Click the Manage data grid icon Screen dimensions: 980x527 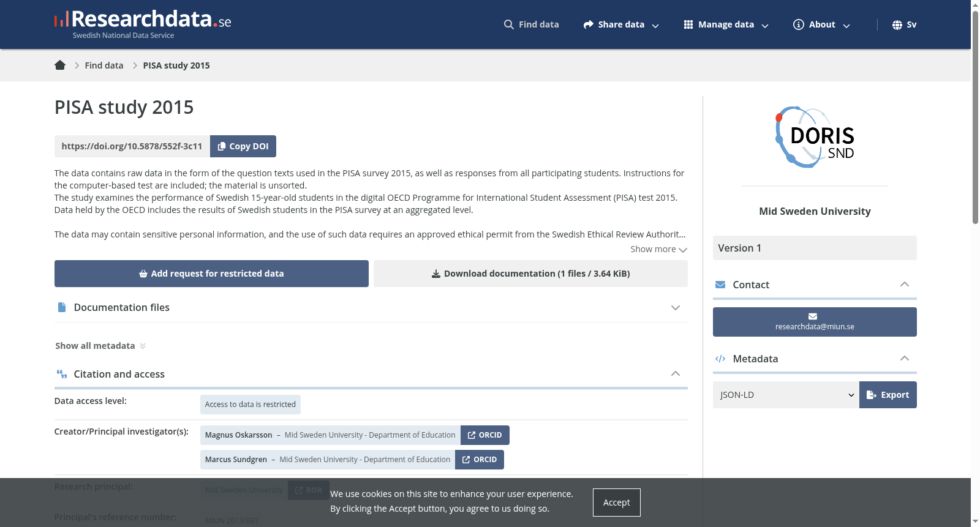(x=688, y=24)
